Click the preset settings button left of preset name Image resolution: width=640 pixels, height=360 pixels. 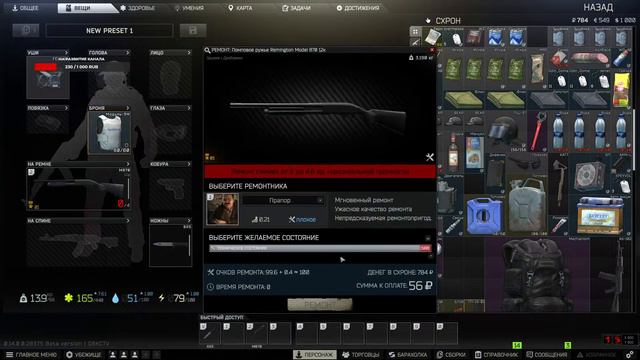[26, 31]
